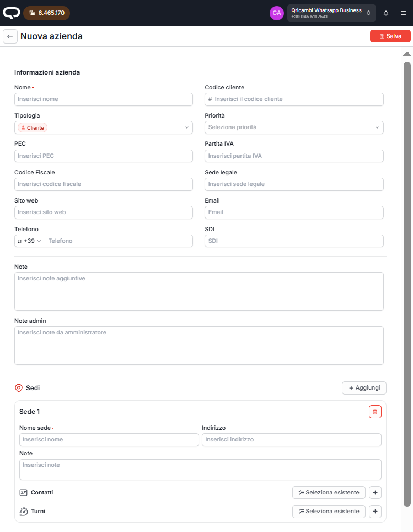413x532 pixels.
Task: Open the +39 phone country selector
Action: coord(30,241)
